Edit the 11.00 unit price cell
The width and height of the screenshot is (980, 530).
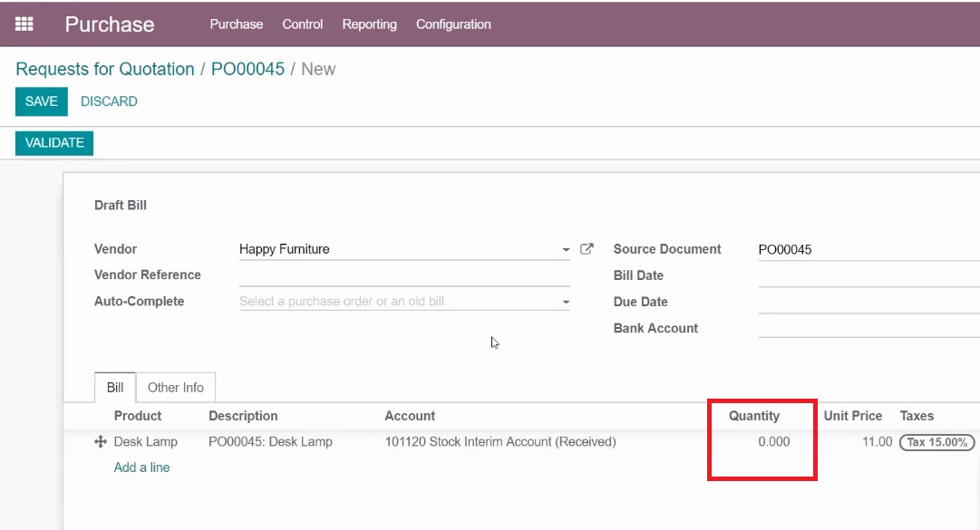coord(877,442)
